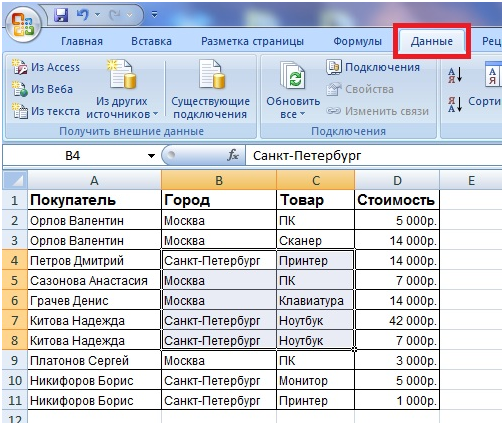Select row 9 header

pos(15,360)
